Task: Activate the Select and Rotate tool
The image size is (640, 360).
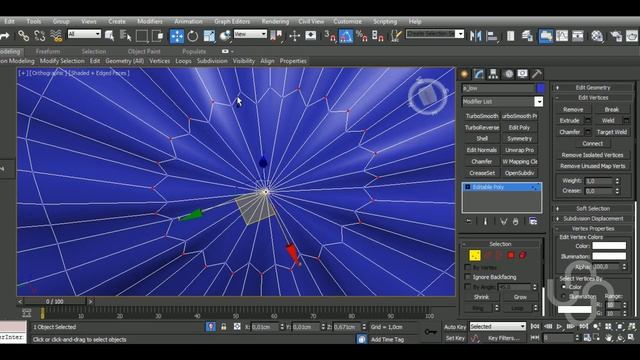Action: tap(193, 36)
